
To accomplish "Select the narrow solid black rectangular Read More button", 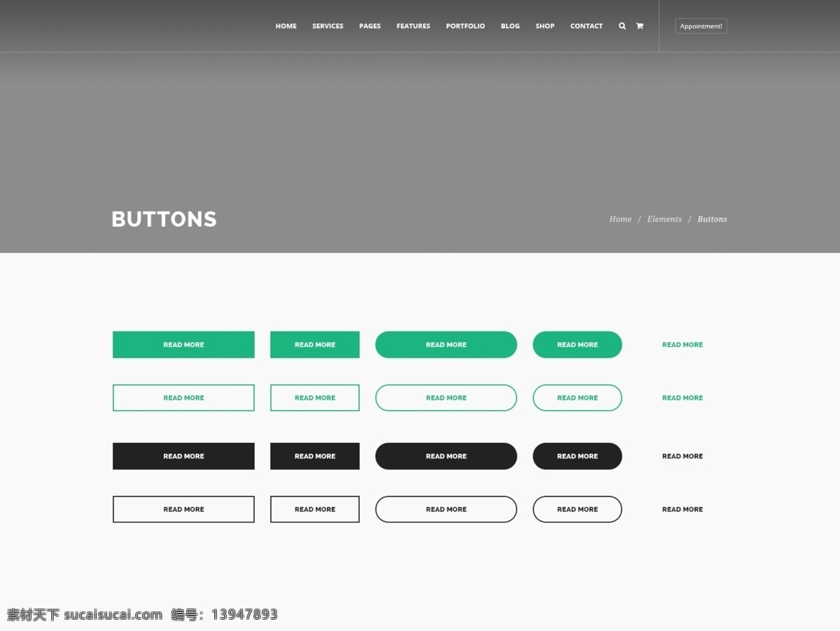I will 315,456.
